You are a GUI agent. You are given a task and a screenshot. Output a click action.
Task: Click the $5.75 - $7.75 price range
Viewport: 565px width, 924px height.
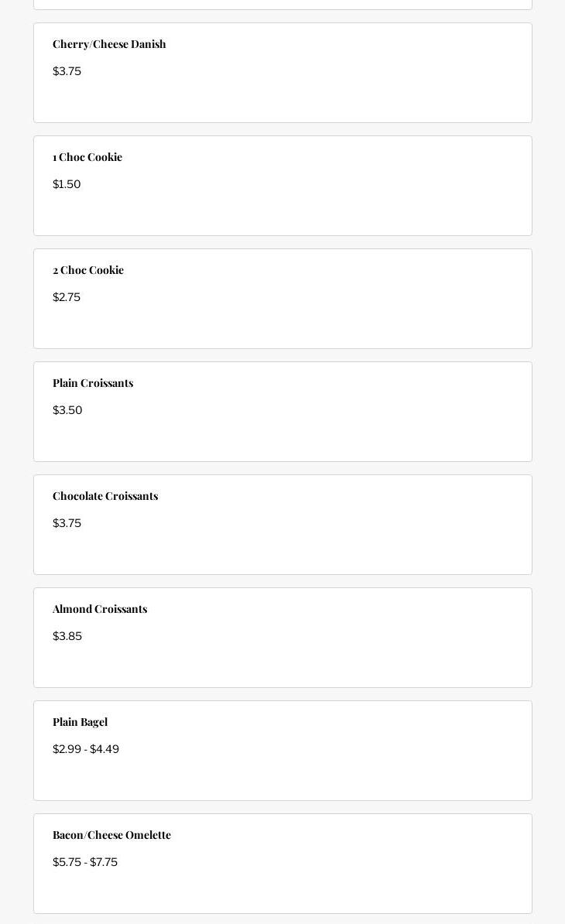[85, 862]
